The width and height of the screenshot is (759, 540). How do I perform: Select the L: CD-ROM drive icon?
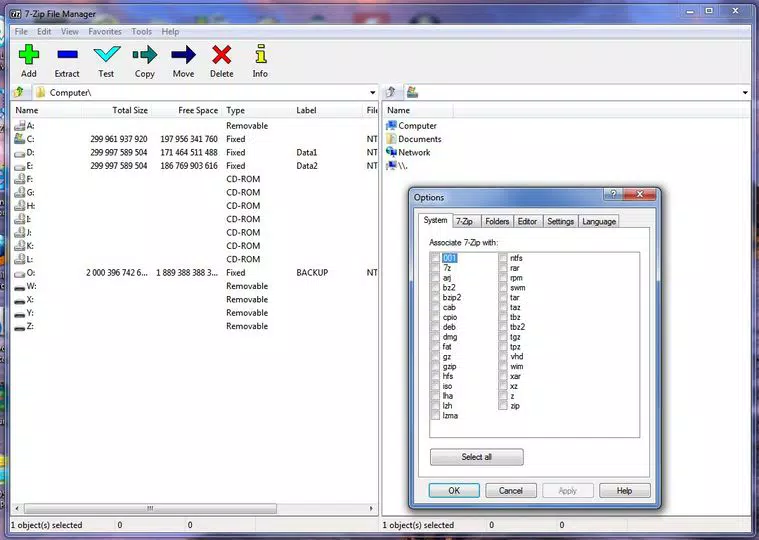coord(19,259)
